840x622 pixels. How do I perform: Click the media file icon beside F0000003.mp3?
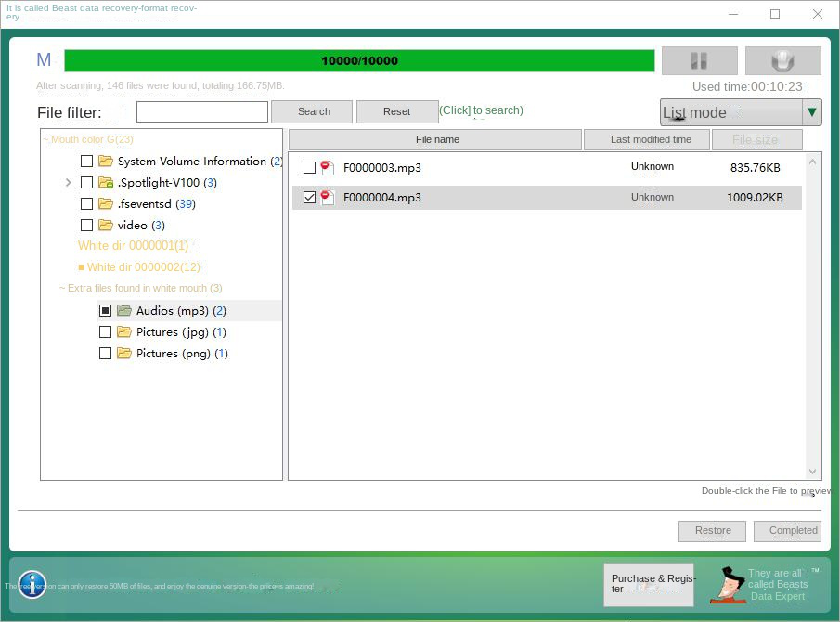(x=330, y=168)
